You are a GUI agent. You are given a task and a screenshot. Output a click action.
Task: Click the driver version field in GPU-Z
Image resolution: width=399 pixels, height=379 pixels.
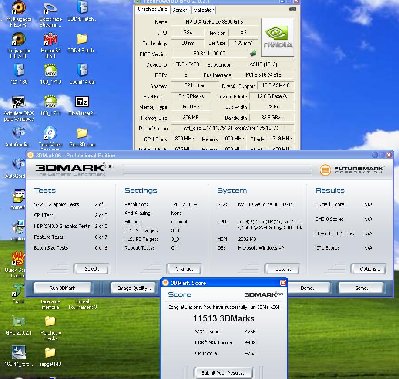pyautogui.click(x=232, y=128)
